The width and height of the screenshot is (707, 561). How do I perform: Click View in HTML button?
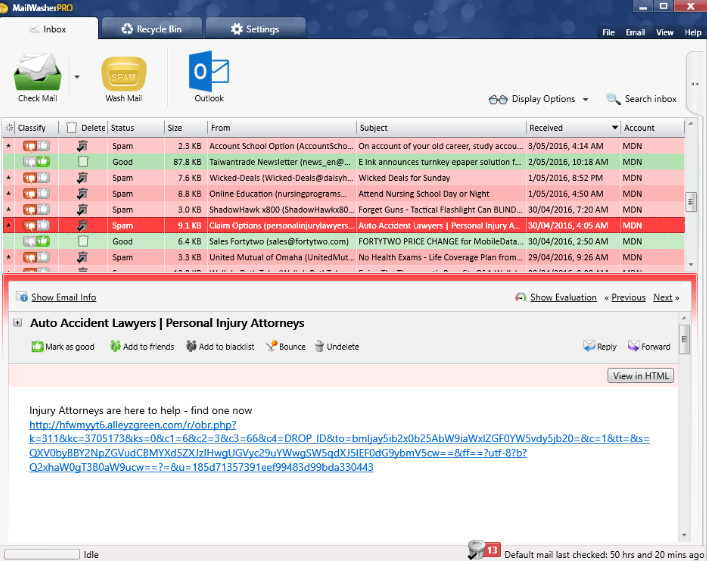tap(640, 376)
